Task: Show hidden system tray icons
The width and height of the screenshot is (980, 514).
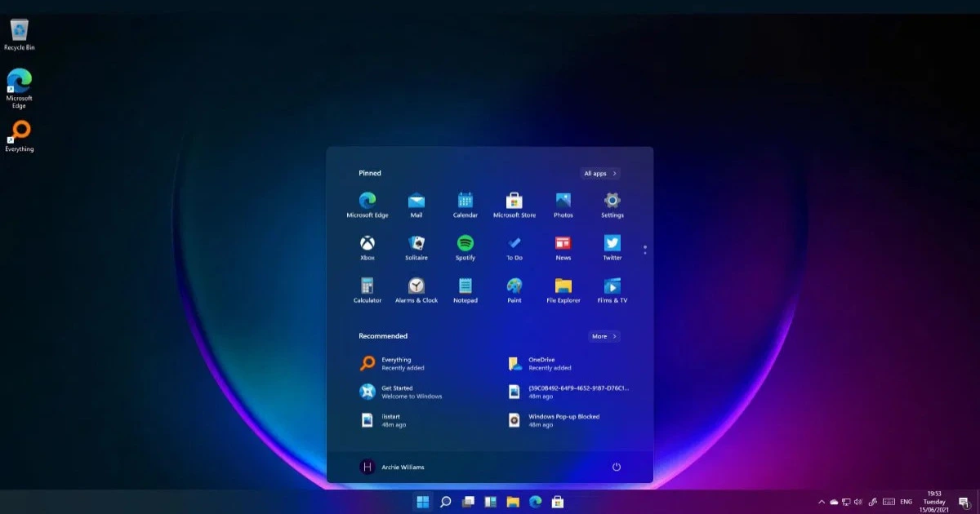Action: pyautogui.click(x=822, y=502)
